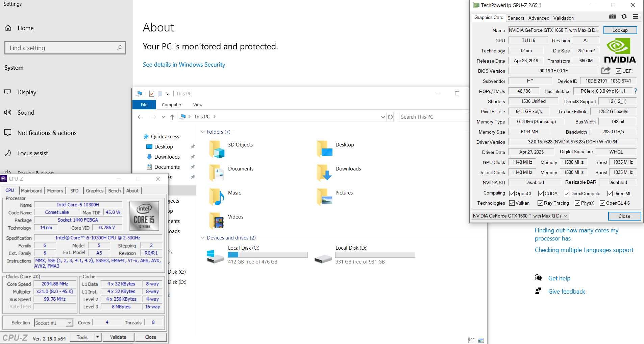Open the Videos folder icon

point(217,221)
